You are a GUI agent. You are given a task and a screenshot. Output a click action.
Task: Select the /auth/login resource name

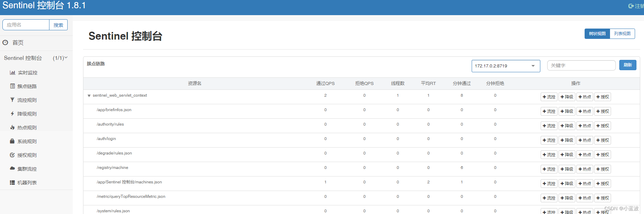[x=106, y=139]
